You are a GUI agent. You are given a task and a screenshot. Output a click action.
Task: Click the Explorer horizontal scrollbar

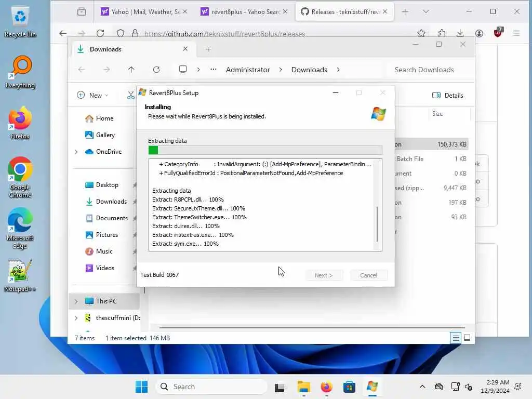point(312,328)
